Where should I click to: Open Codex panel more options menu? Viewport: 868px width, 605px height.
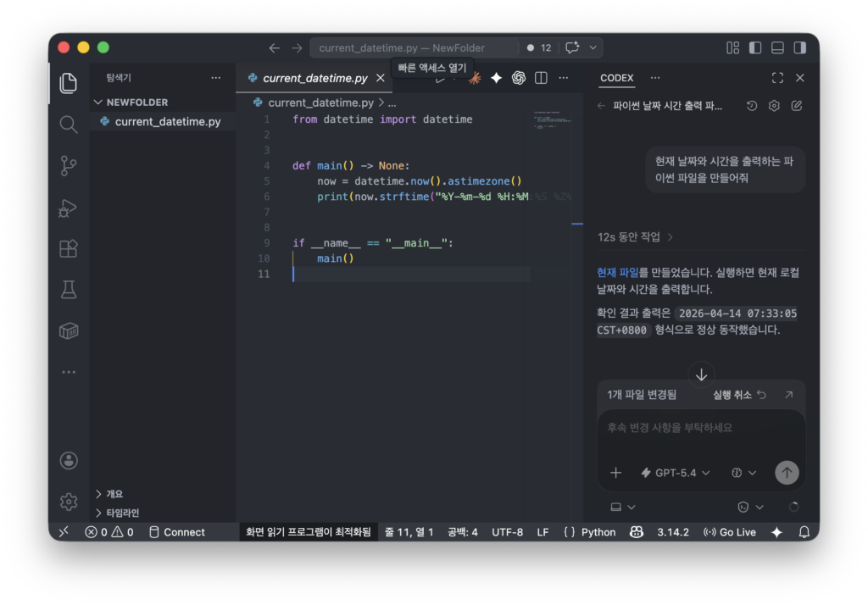coord(655,78)
